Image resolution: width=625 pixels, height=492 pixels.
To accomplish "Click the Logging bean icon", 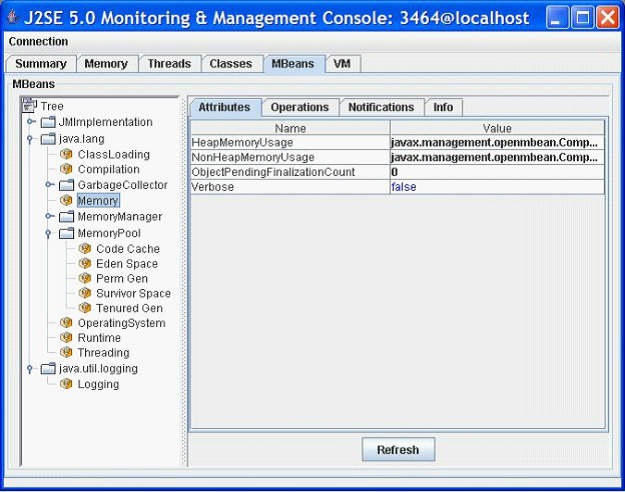I will pos(66,384).
